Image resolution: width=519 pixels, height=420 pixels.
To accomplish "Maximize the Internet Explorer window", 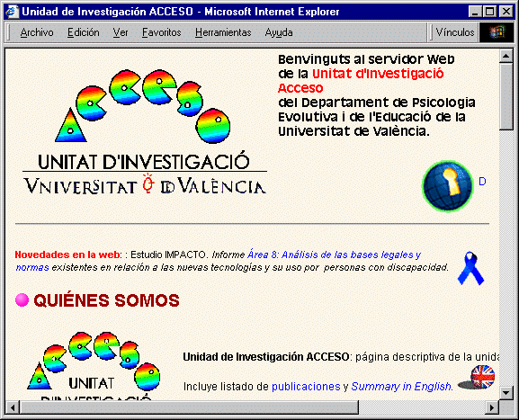I will coord(489,12).
